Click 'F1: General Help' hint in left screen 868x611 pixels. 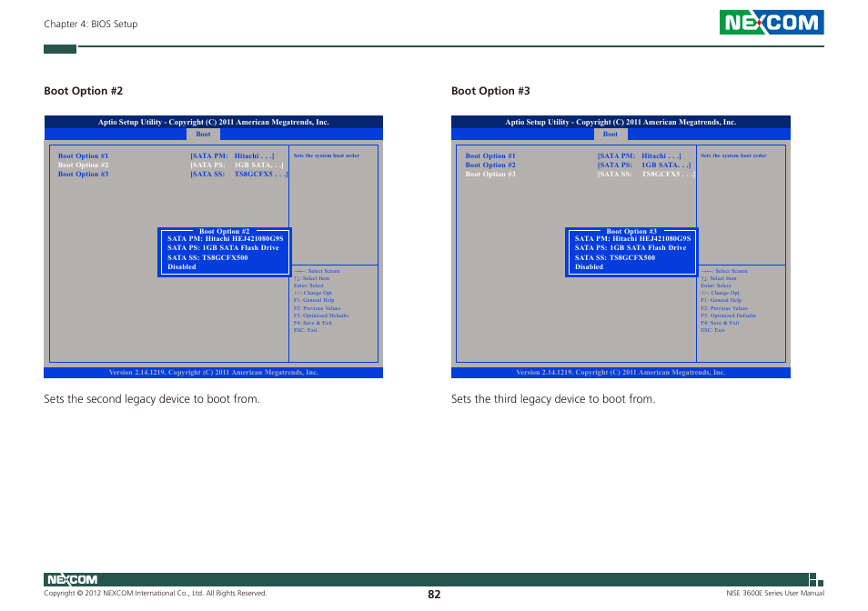[x=314, y=300]
